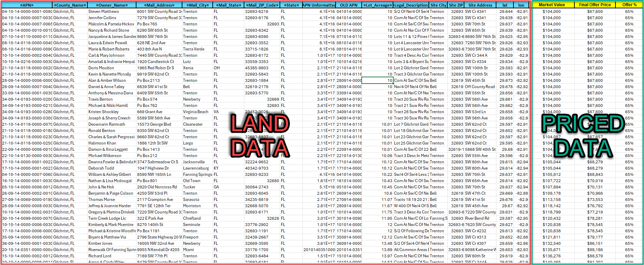644x265 pixels.
Task: Click owner cell Halimoon Khan
Action: [x=111, y=143]
